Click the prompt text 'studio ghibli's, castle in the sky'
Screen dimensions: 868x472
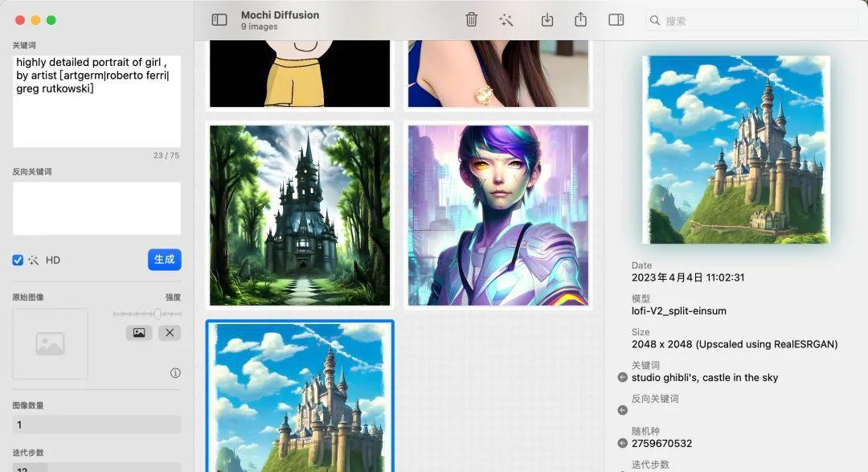click(705, 377)
